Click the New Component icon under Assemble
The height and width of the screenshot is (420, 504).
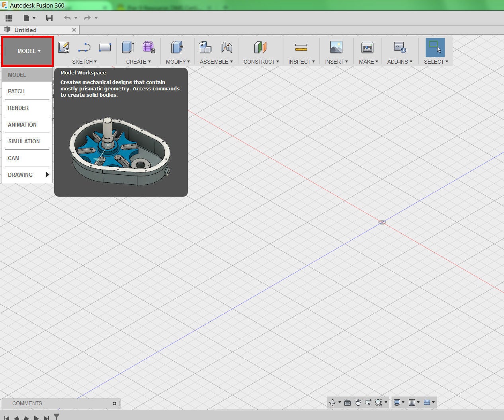coord(205,47)
